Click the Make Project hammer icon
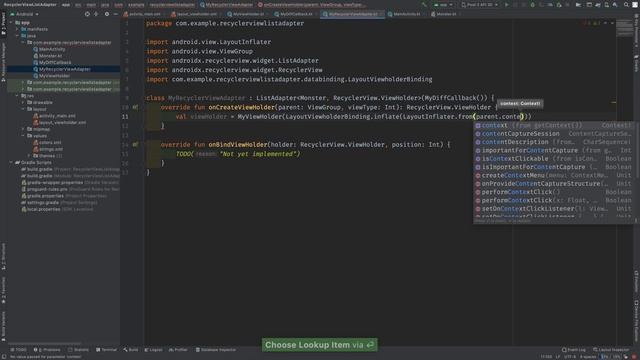Viewport: 640px width, 360px height. 424,5
